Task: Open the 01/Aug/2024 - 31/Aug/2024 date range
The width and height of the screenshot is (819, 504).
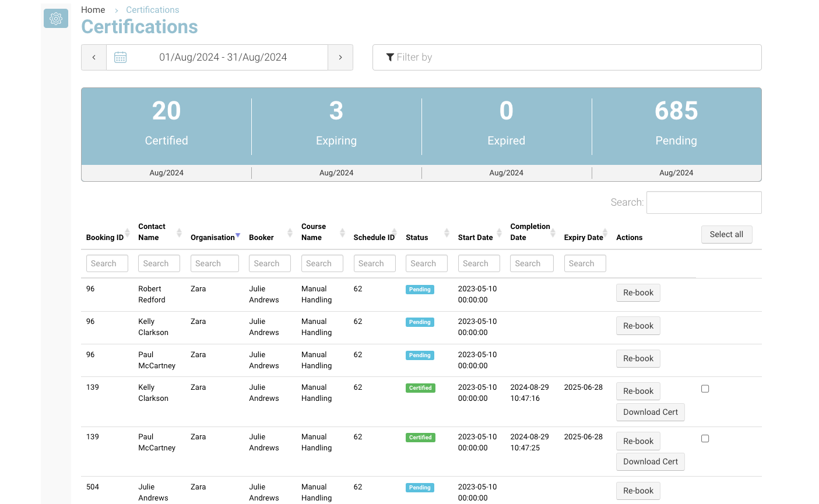Action: click(x=223, y=57)
